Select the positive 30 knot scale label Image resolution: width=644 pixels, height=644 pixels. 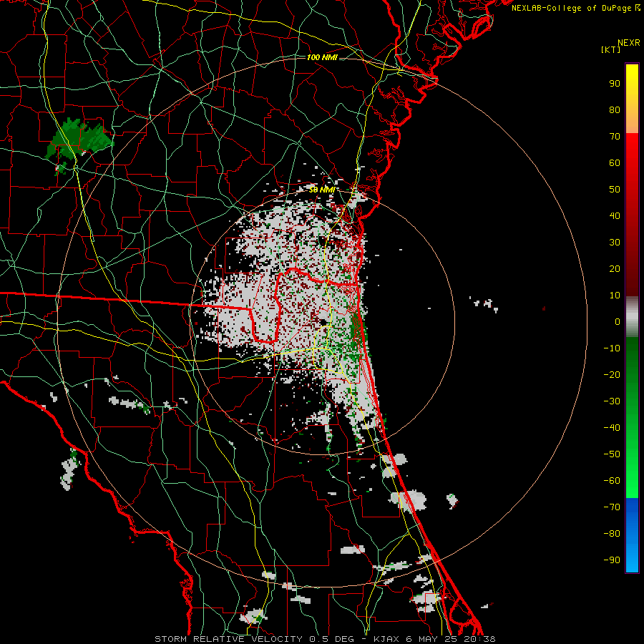pos(615,243)
